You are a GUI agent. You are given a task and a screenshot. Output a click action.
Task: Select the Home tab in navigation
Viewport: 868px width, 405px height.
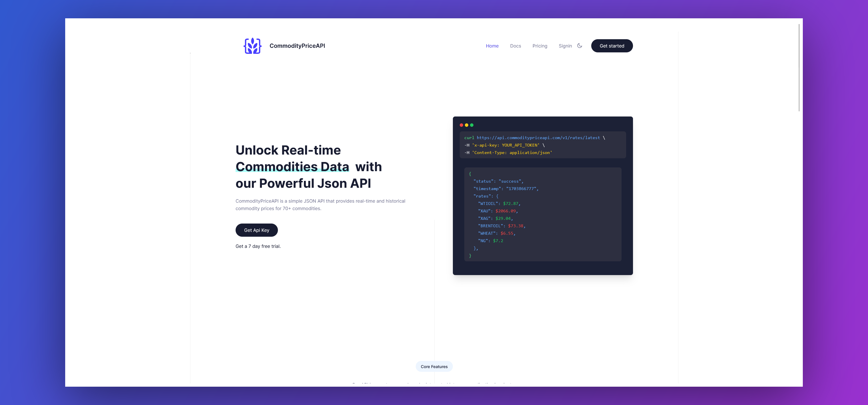click(491, 46)
